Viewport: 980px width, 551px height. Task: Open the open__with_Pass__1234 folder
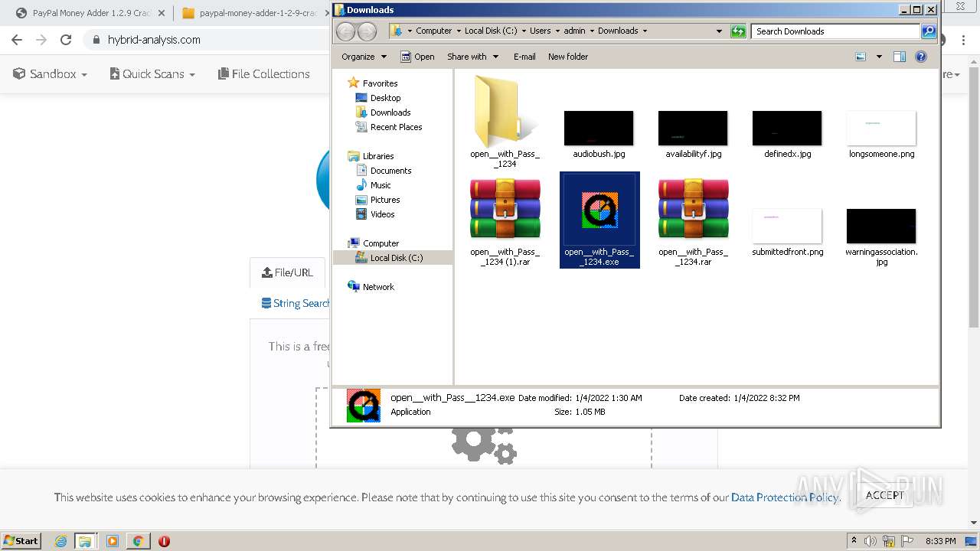(x=505, y=121)
